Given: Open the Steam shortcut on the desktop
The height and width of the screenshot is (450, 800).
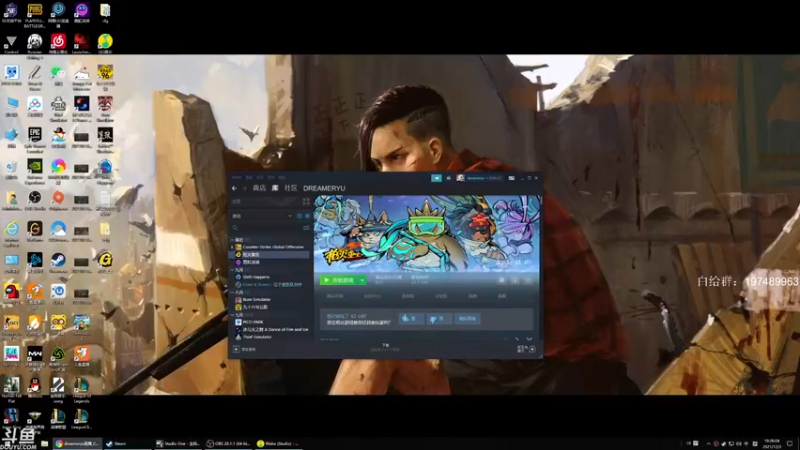Looking at the screenshot, I should point(58,262).
